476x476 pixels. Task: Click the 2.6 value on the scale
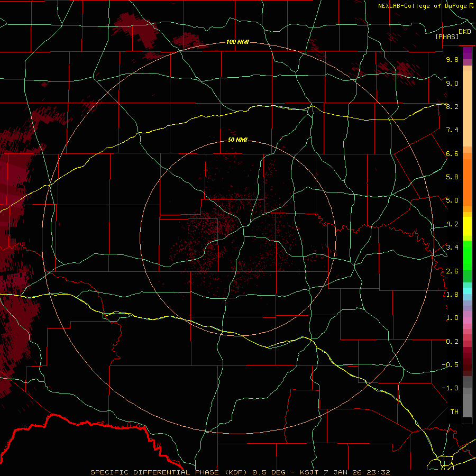452,271
